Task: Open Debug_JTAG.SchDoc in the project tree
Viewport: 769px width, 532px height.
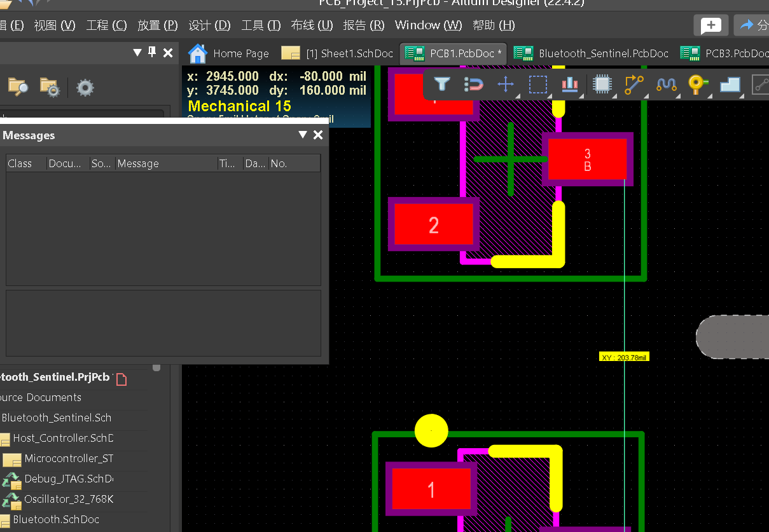Action: (x=68, y=479)
